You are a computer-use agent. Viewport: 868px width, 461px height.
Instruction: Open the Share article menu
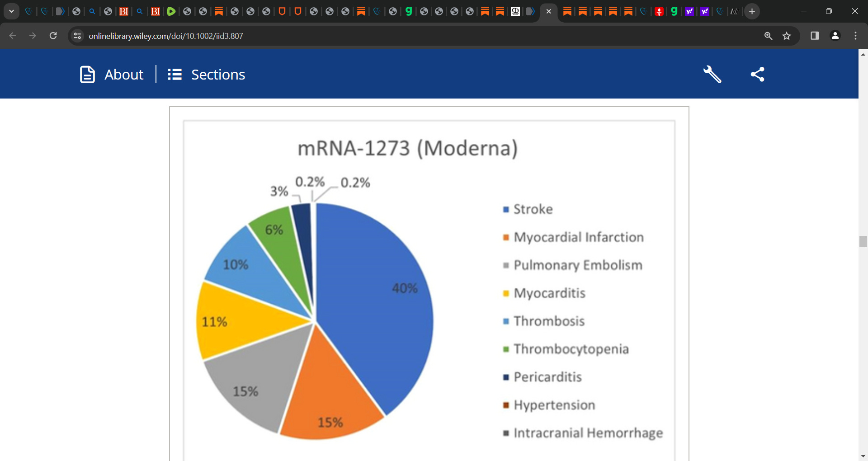tap(758, 74)
